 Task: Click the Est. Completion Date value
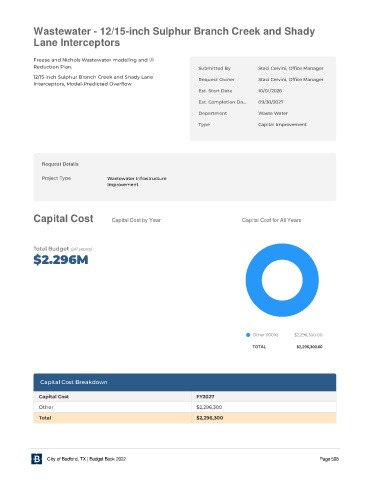point(271,102)
